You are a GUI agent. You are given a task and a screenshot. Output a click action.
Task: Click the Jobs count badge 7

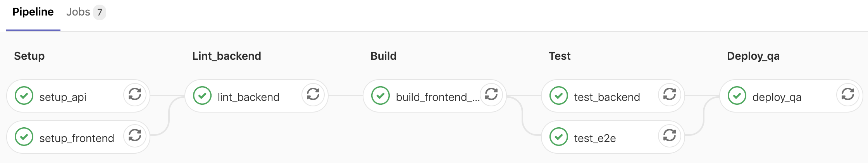pos(100,12)
